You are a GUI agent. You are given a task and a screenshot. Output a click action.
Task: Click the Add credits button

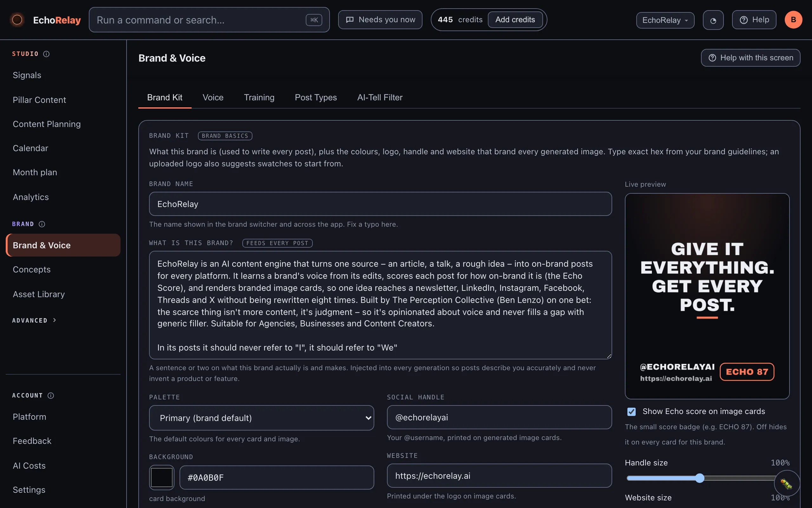pos(515,20)
